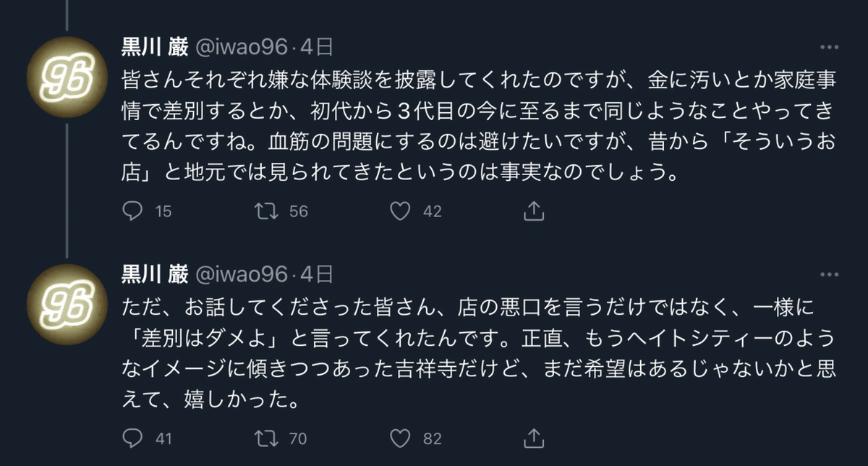Reply to the first tweet with 15 replies

[x=132, y=211]
